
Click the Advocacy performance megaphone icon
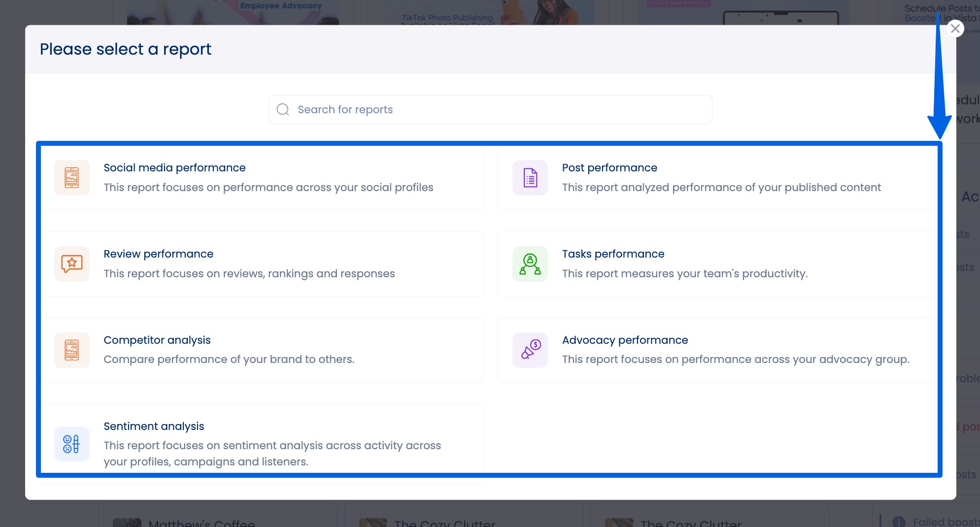(530, 350)
